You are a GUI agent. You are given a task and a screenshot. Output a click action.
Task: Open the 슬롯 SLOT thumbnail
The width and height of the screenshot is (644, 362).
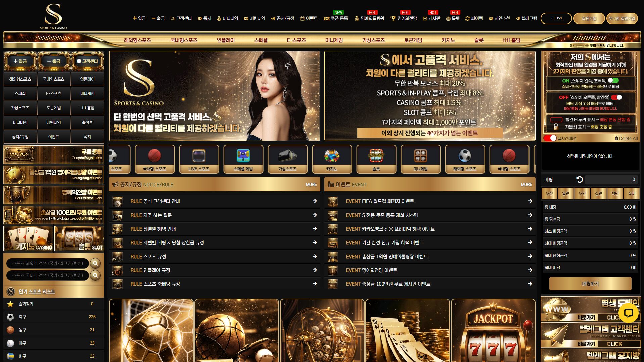pyautogui.click(x=79, y=238)
